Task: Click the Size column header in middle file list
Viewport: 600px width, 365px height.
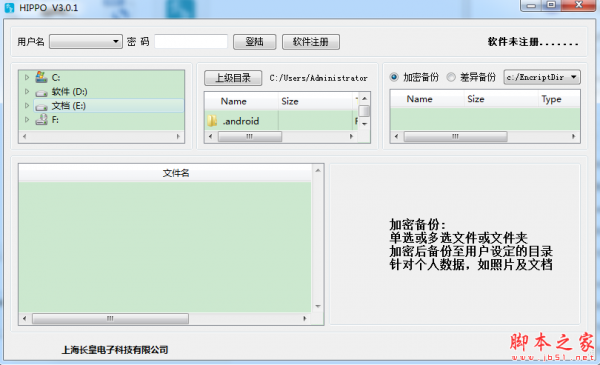Action: 315,101
